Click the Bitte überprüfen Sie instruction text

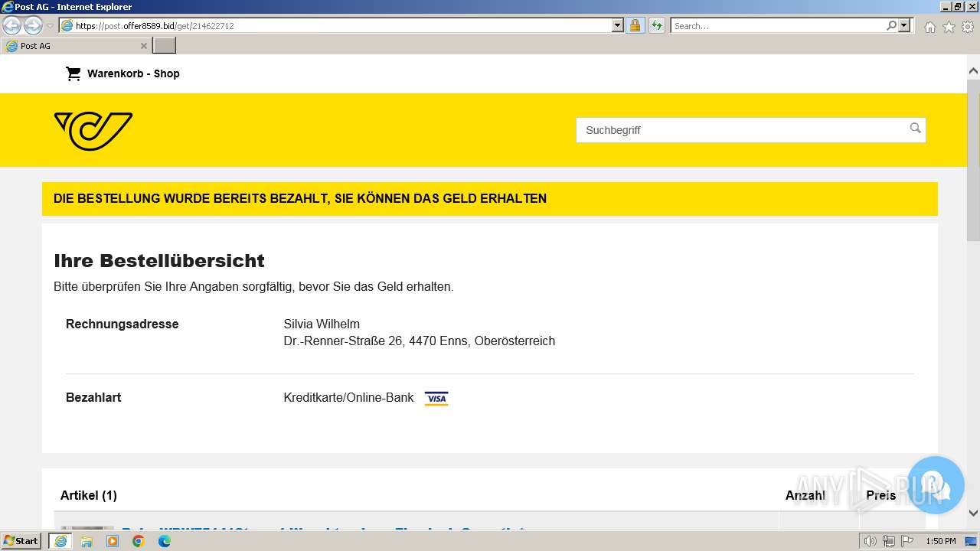(253, 287)
